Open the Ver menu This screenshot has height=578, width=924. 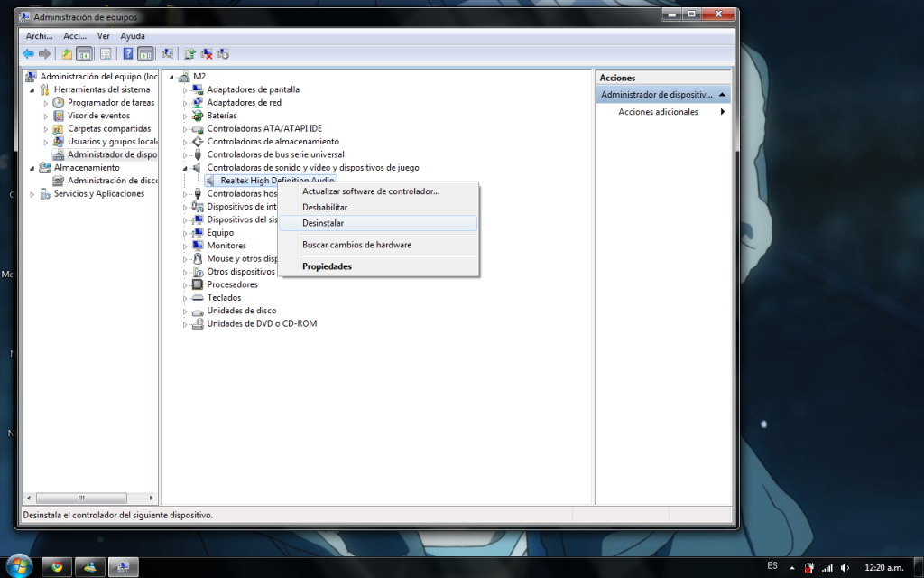(104, 36)
